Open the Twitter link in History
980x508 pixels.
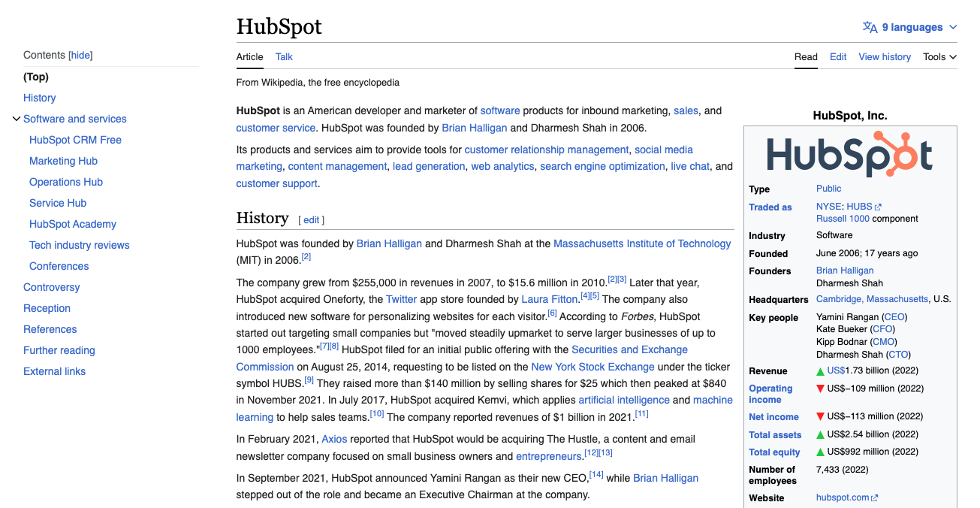pos(401,299)
